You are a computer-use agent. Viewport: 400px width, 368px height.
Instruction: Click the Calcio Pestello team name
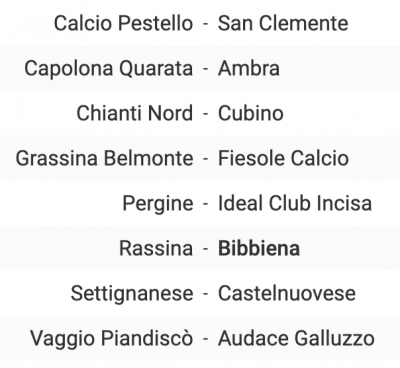click(x=123, y=23)
